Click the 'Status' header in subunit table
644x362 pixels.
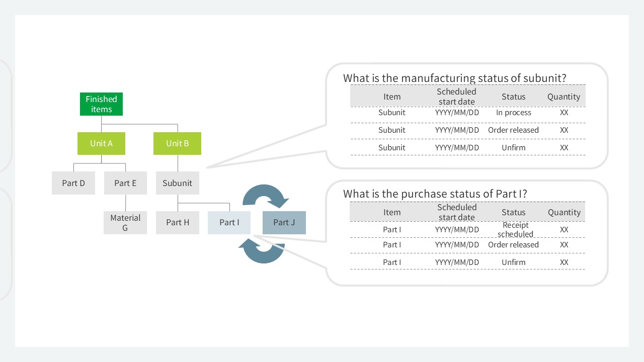click(x=514, y=97)
